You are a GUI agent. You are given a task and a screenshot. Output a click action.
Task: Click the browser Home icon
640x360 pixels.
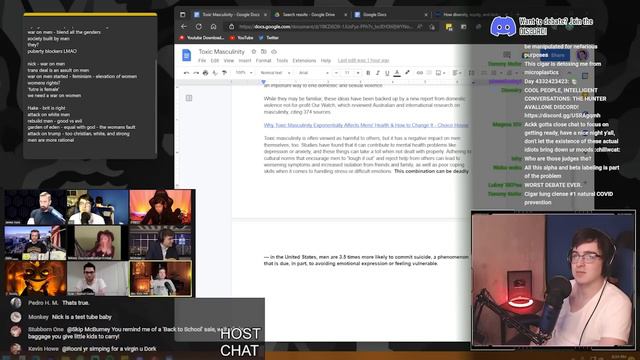(x=213, y=27)
